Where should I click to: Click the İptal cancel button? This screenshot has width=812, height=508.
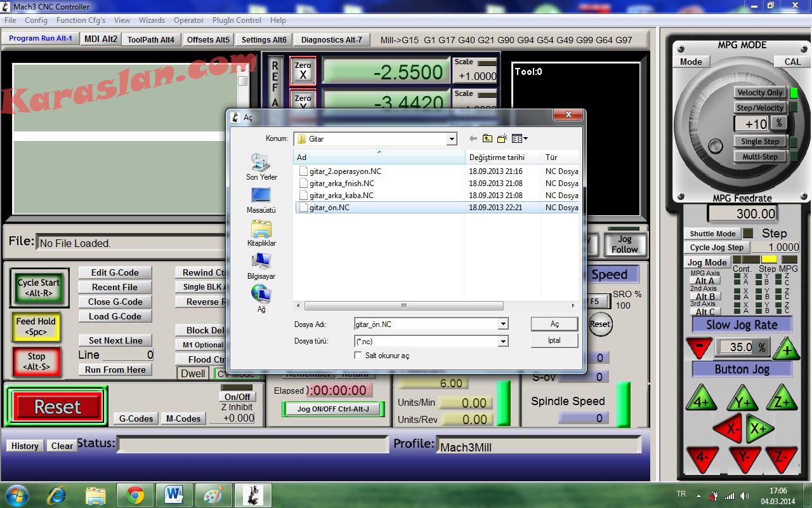pyautogui.click(x=554, y=340)
